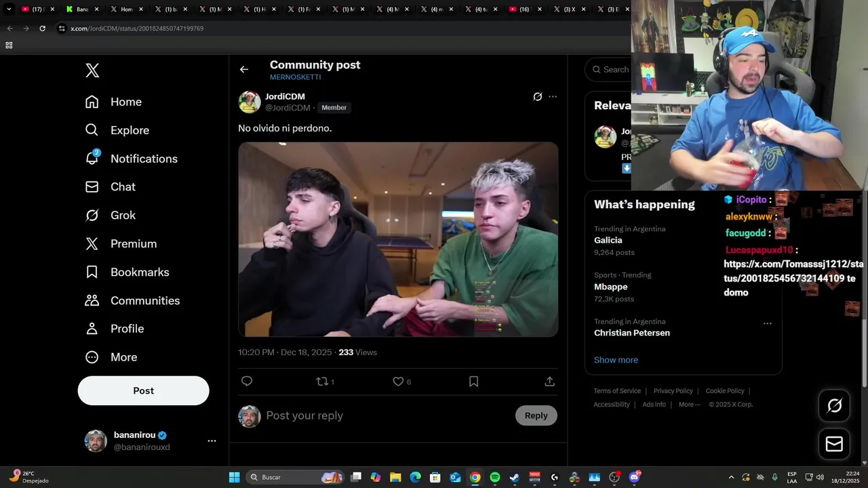Screen dimensions: 868x488
Task: Repost the JordiCDM post
Action: coord(323,382)
